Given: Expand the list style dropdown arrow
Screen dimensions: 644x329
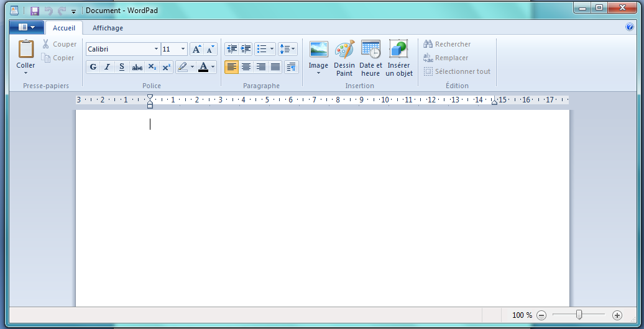Looking at the screenshot, I should 272,49.
